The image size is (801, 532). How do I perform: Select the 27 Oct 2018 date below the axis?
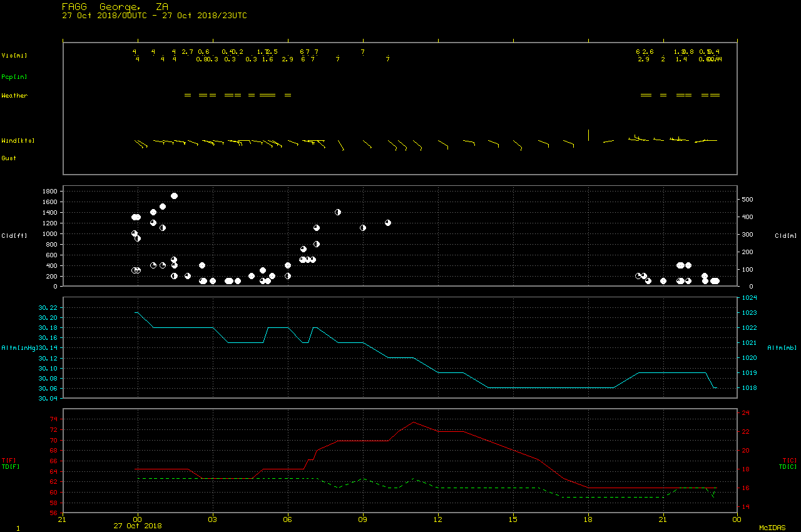click(x=138, y=526)
